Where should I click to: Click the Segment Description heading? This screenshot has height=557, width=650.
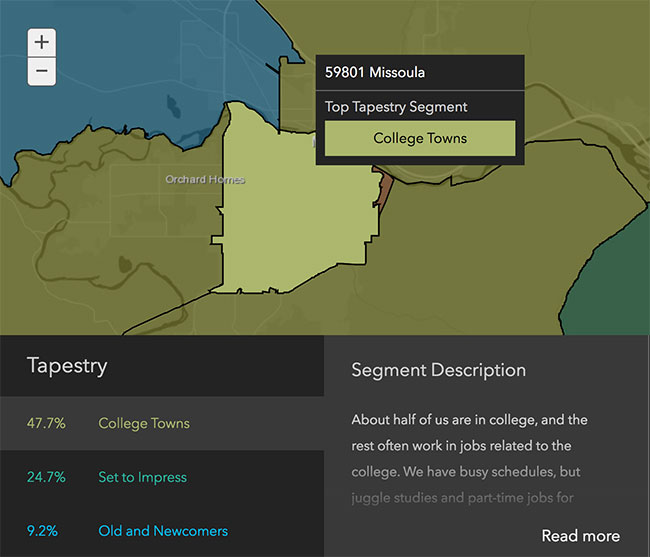coord(438,370)
